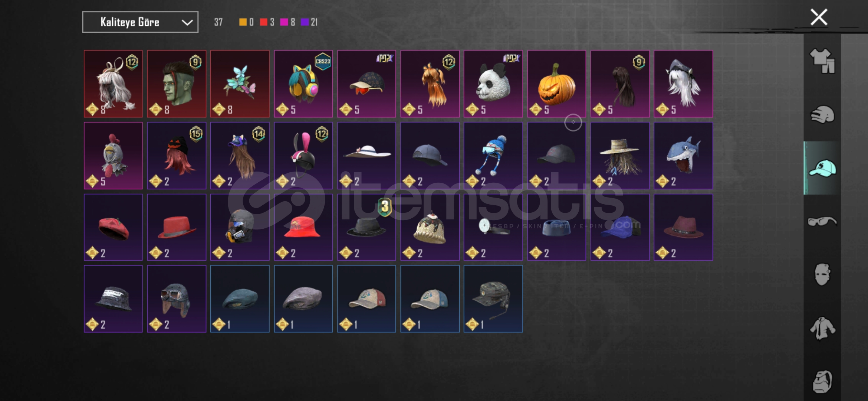
Task: Select the black bunny ears helmet item
Action: (x=303, y=156)
